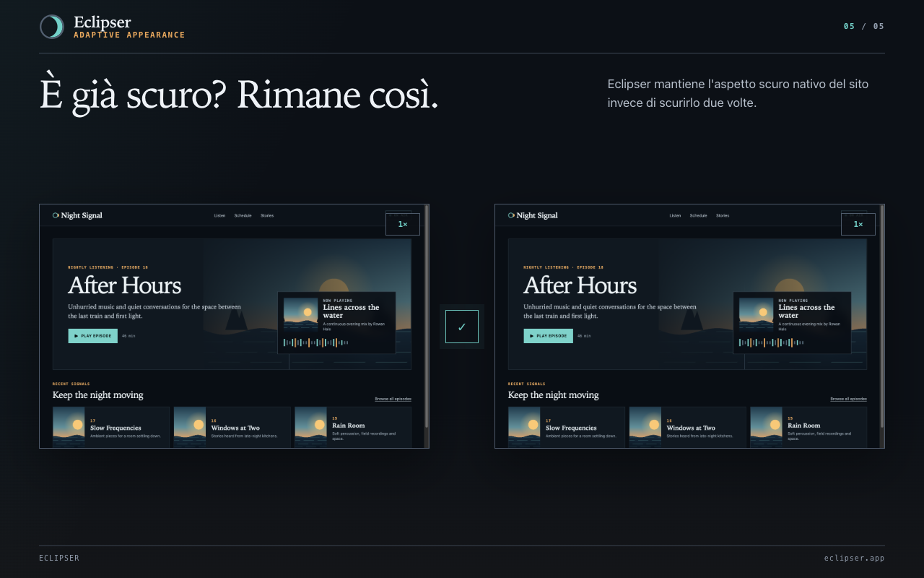
Task: Open the Slow Frequencies thumbnail in the left preview
Action: (69, 427)
